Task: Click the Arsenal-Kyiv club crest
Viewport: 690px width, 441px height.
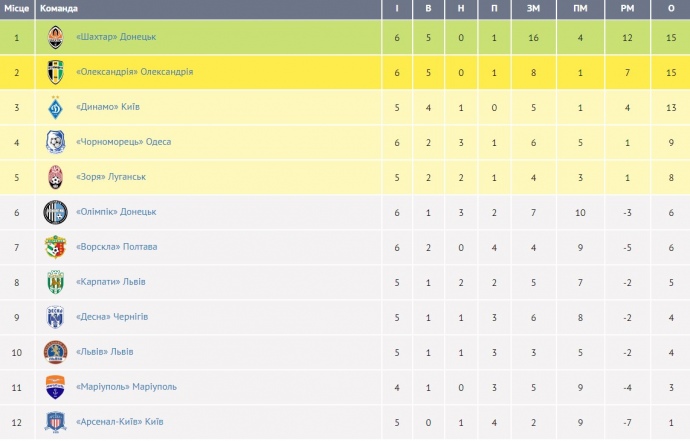Action: point(55,422)
